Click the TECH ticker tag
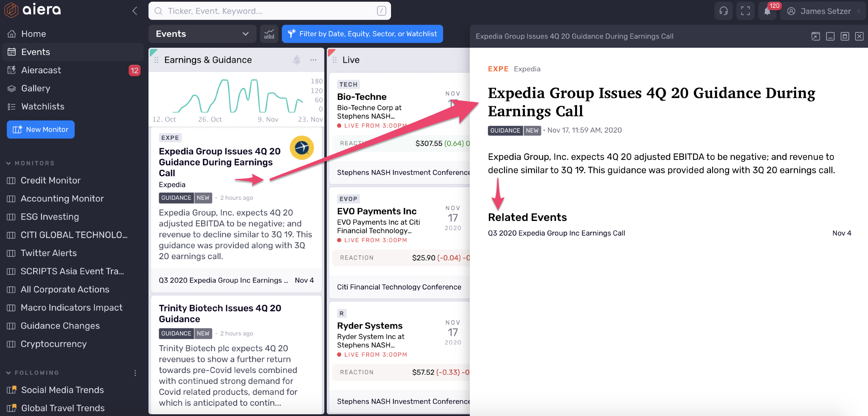This screenshot has height=416, width=868. [x=348, y=85]
